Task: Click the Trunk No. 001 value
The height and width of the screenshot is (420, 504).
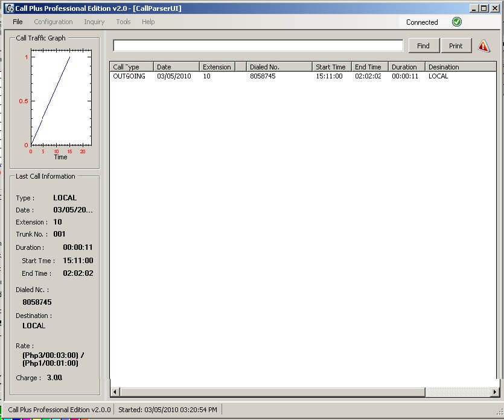Action: tap(59, 234)
